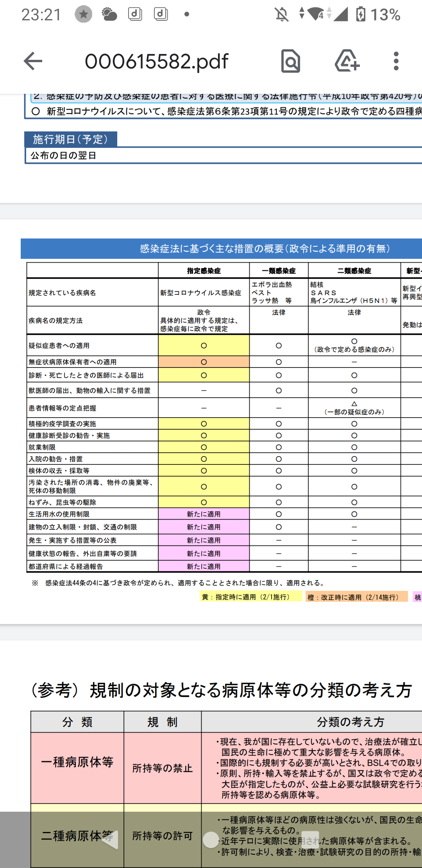Tap the back arrow in the header

click(x=33, y=61)
